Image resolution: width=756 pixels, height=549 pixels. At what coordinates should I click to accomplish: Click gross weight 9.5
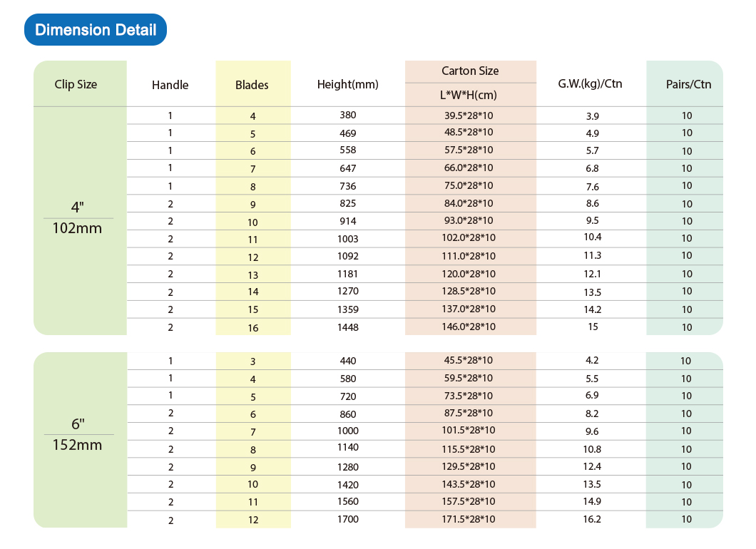593,220
